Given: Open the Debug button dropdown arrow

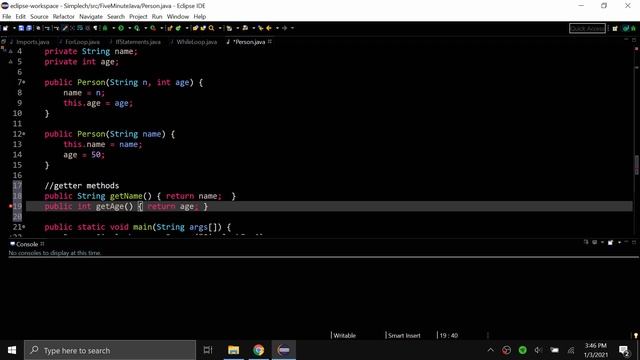Looking at the screenshot, I should coord(113,28).
